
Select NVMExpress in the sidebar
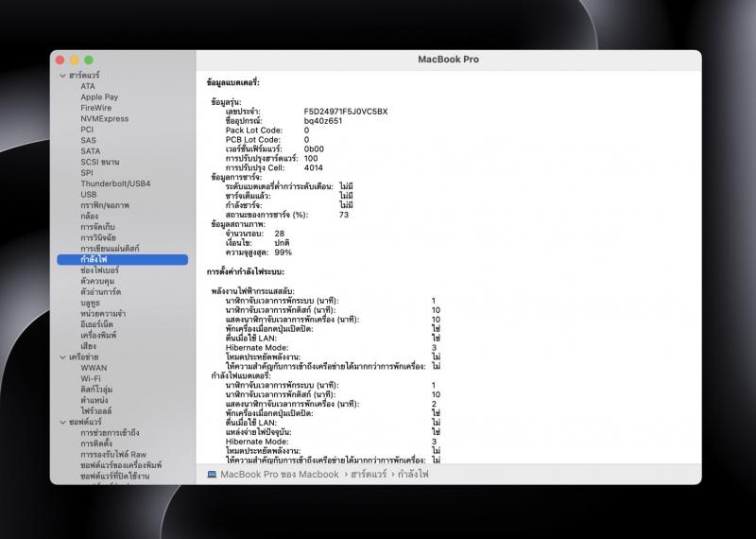[105, 119]
